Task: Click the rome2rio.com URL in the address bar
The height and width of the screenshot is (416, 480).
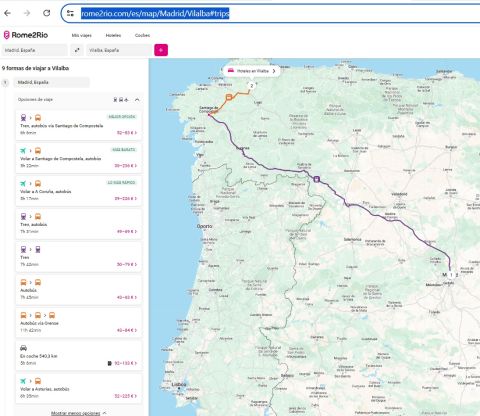Action: [155, 13]
